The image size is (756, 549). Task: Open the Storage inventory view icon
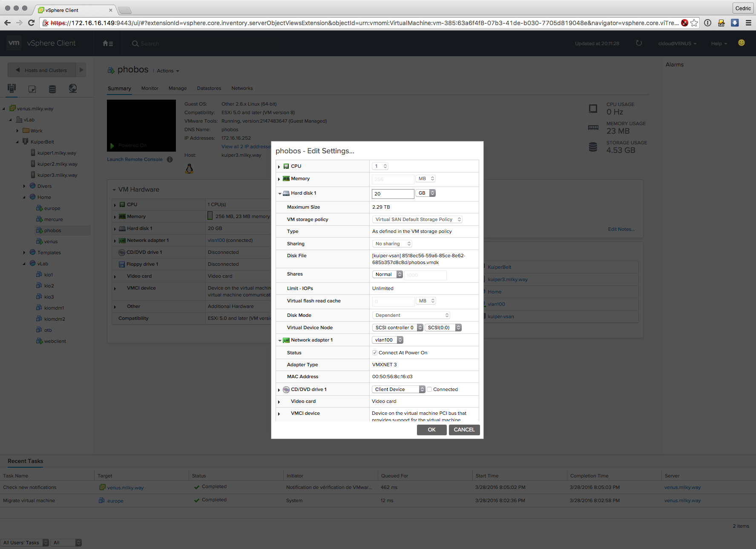click(x=52, y=89)
